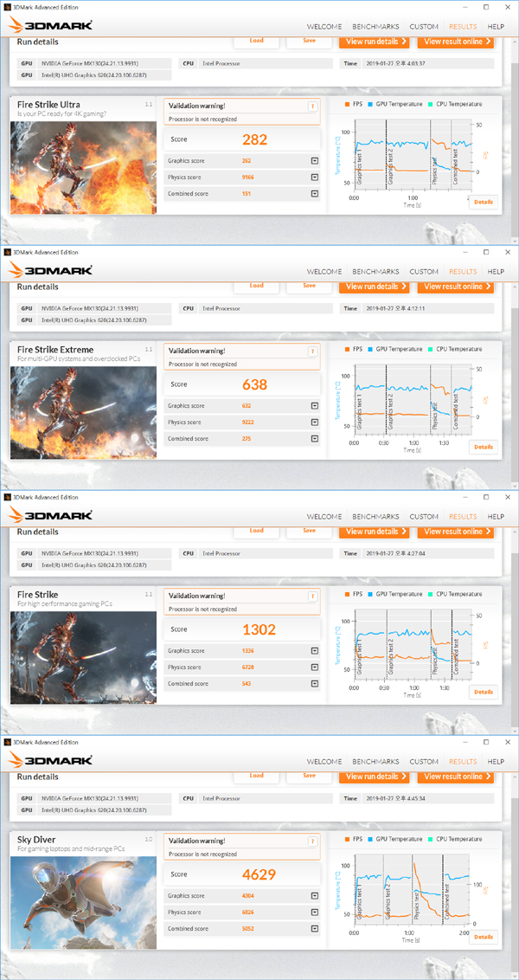
Task: Open validation warning help for the 1302-score Fire Strike
Action: click(x=312, y=596)
